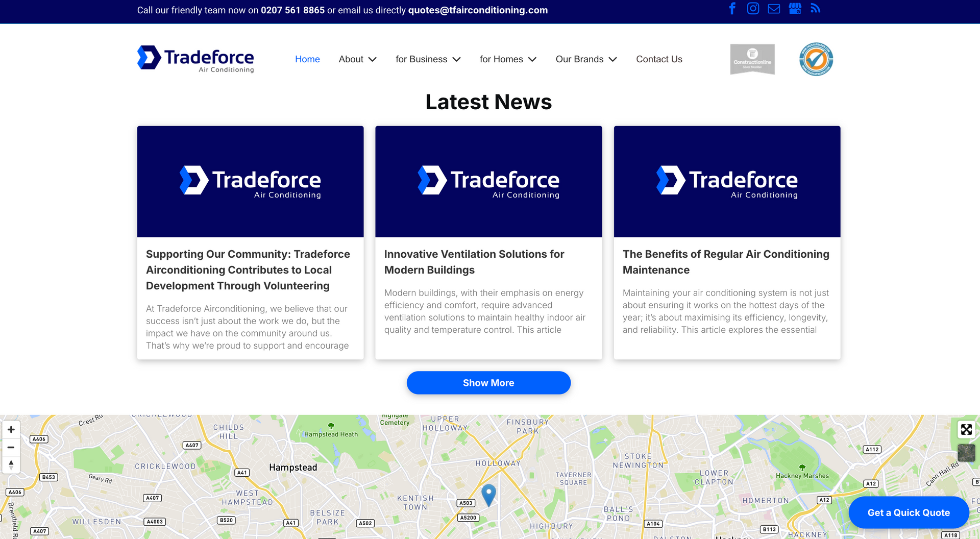Click the Get a Quick Quote button
This screenshot has height=539, width=980.
(x=909, y=512)
